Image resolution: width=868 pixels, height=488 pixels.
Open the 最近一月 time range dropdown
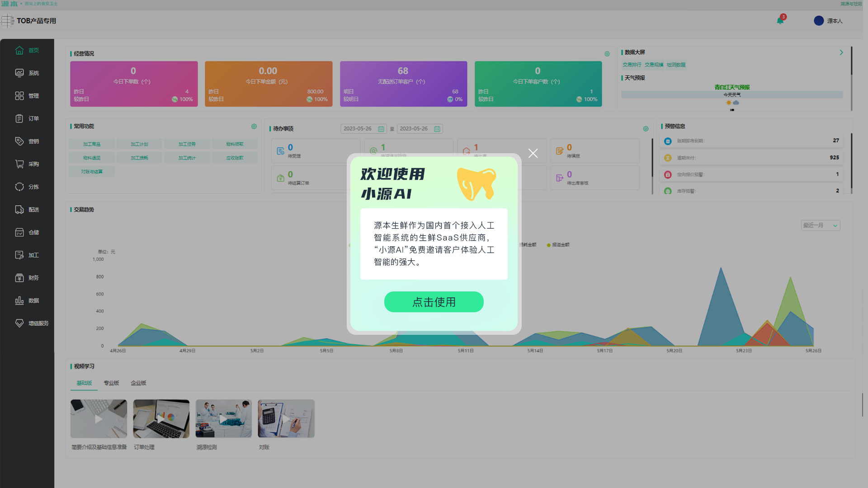[820, 225]
